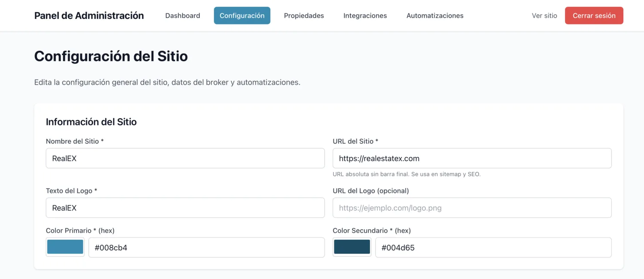
Task: Click the #008cb4 hex input
Action: click(x=207, y=248)
